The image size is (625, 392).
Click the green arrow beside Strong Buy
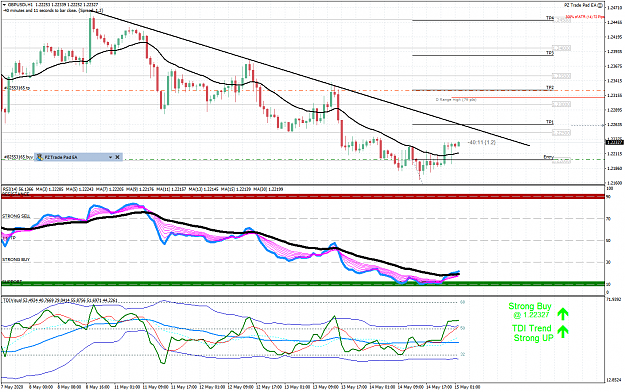tap(562, 314)
